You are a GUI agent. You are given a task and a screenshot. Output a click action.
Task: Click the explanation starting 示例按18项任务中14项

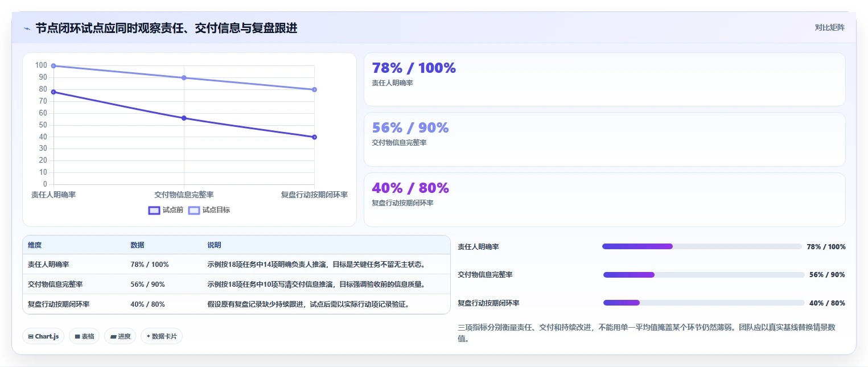[316, 265]
